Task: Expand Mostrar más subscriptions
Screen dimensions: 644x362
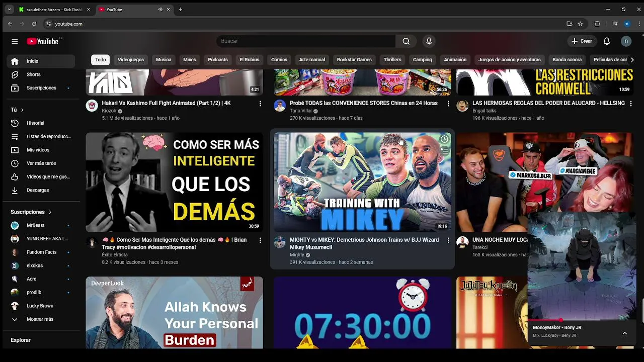Action: (x=40, y=319)
